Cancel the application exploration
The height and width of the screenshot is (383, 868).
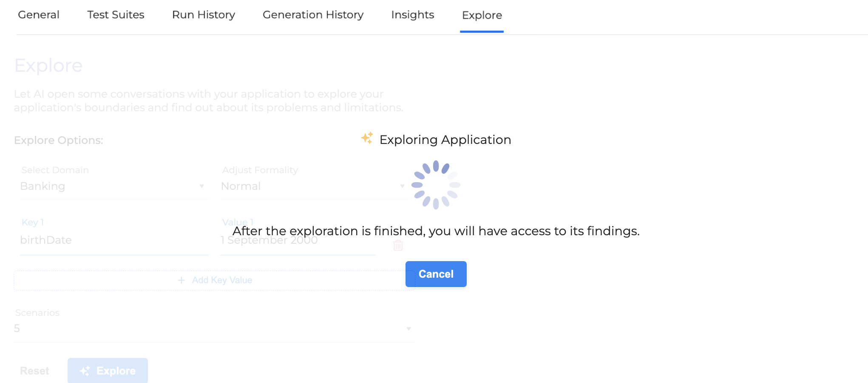click(436, 274)
